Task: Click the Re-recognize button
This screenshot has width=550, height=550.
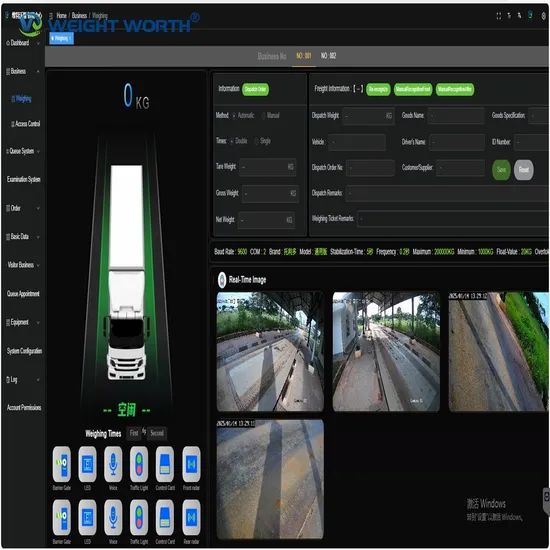Action: click(x=378, y=89)
